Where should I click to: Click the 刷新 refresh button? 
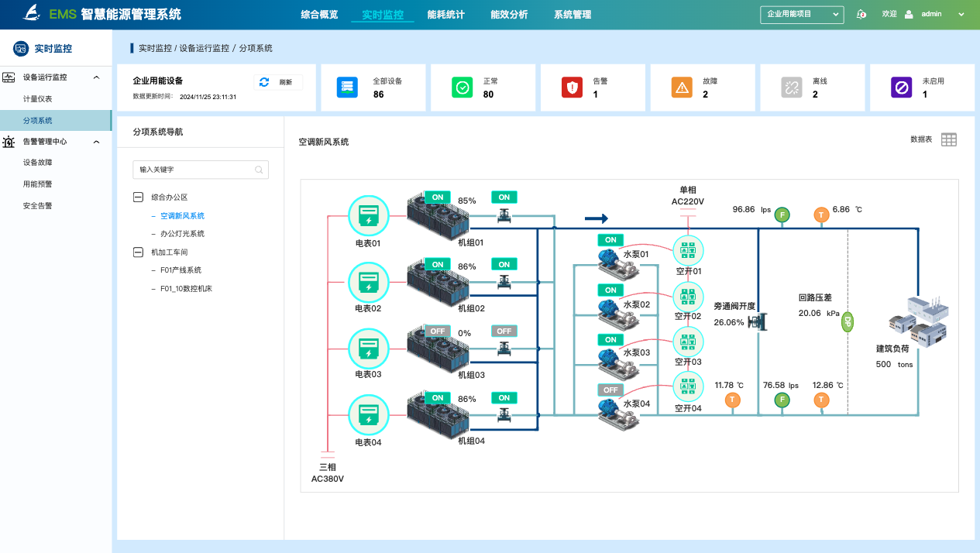(x=277, y=82)
